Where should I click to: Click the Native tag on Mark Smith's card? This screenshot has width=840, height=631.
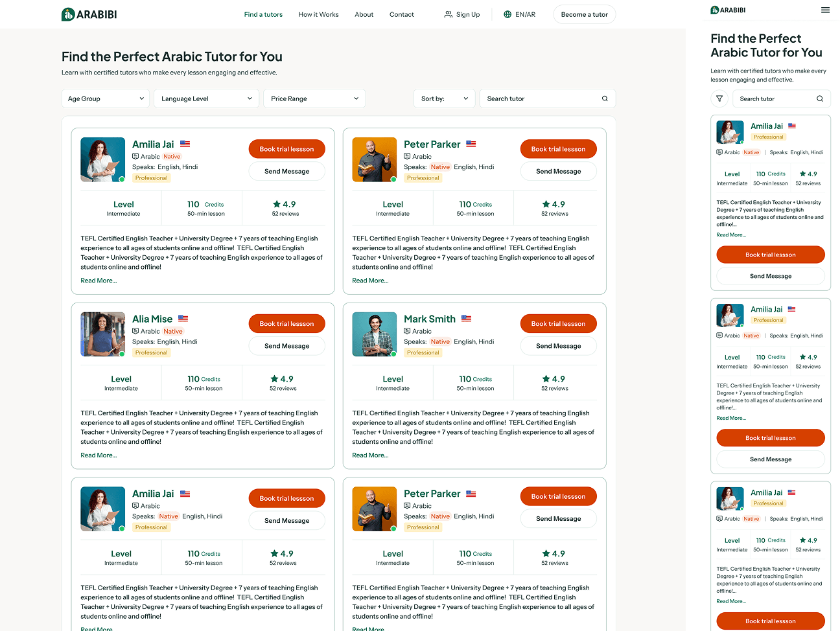(x=440, y=341)
